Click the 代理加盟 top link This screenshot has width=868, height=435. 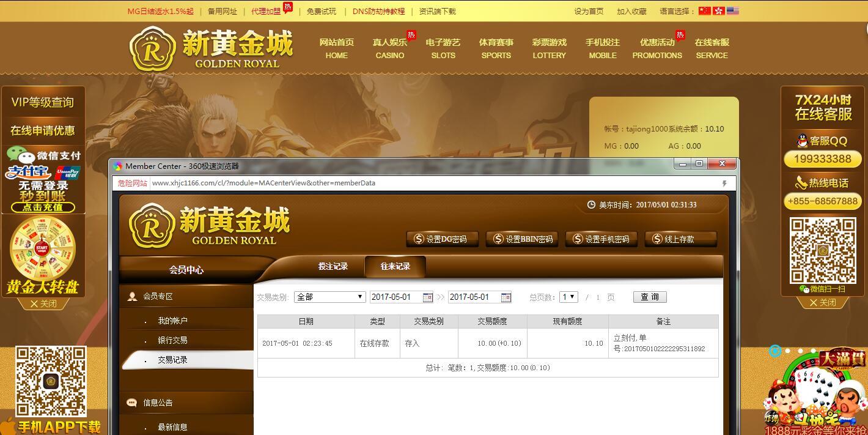click(x=266, y=11)
